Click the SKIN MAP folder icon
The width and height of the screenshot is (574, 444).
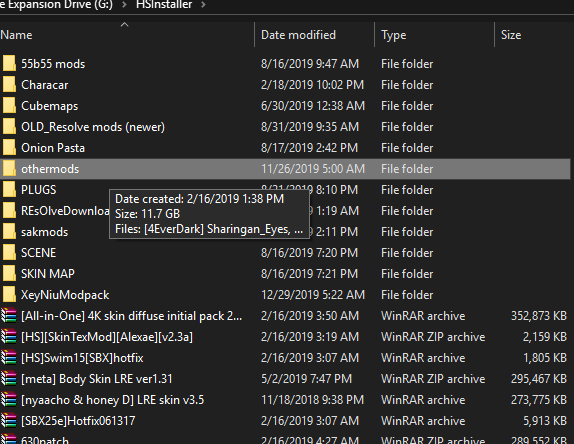[x=9, y=273]
